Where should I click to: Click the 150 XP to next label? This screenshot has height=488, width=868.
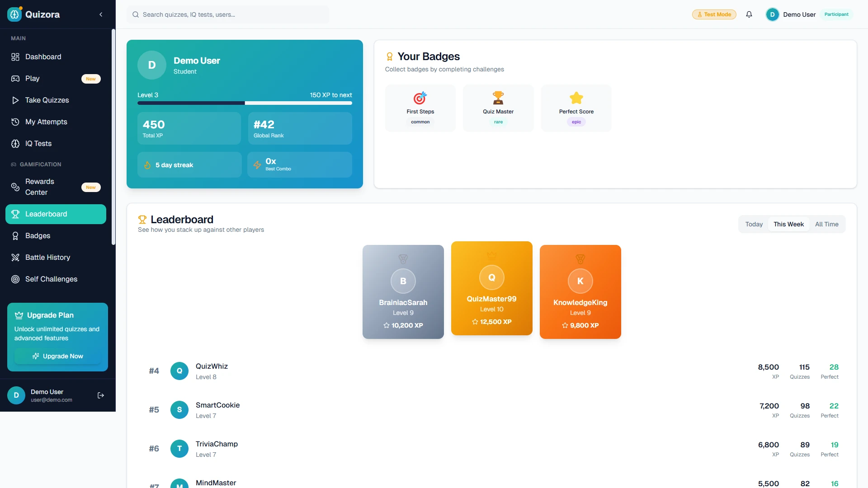coord(331,95)
